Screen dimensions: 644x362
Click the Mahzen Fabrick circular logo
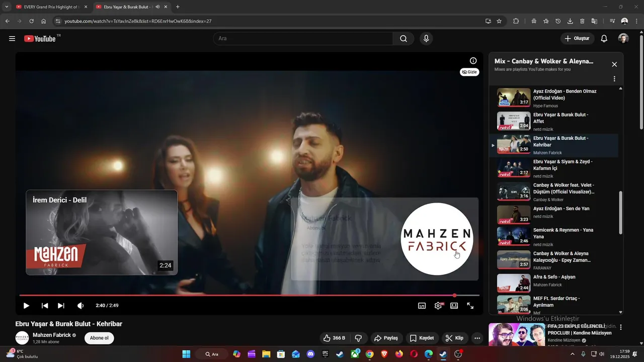437,239
